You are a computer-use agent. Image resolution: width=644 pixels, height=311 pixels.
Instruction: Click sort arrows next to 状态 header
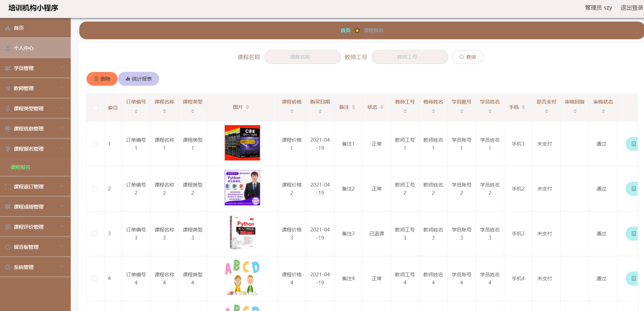(x=382, y=107)
